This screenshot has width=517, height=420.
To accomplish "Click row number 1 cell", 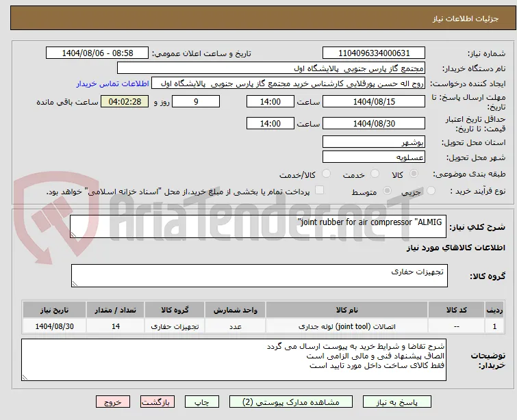I will coord(494,326).
